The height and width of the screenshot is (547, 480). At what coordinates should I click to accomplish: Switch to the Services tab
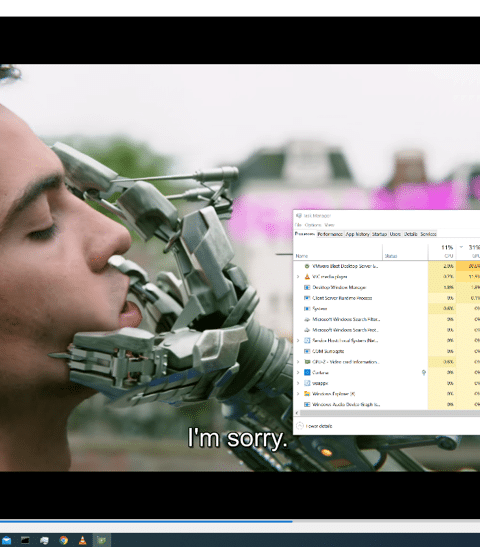pos(428,234)
